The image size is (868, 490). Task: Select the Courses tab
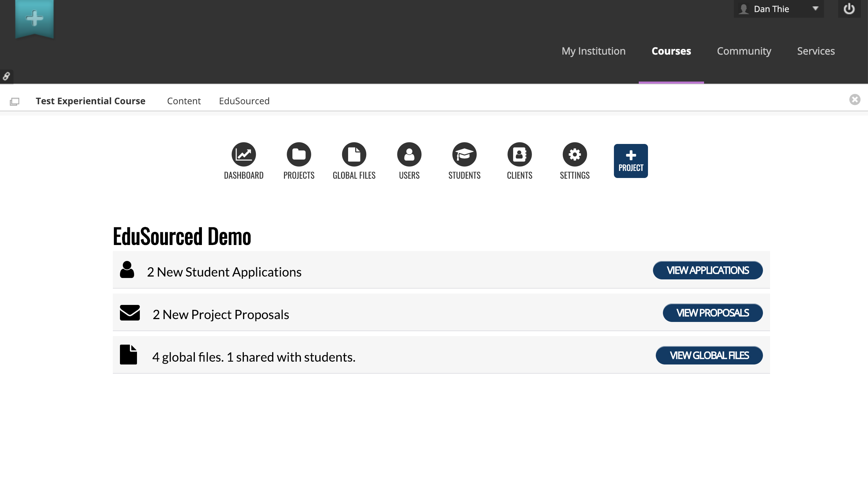[671, 51]
